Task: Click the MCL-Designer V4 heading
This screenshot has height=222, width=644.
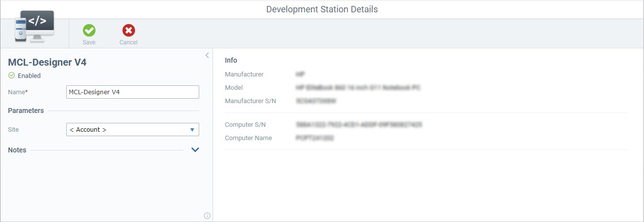Action: (47, 62)
